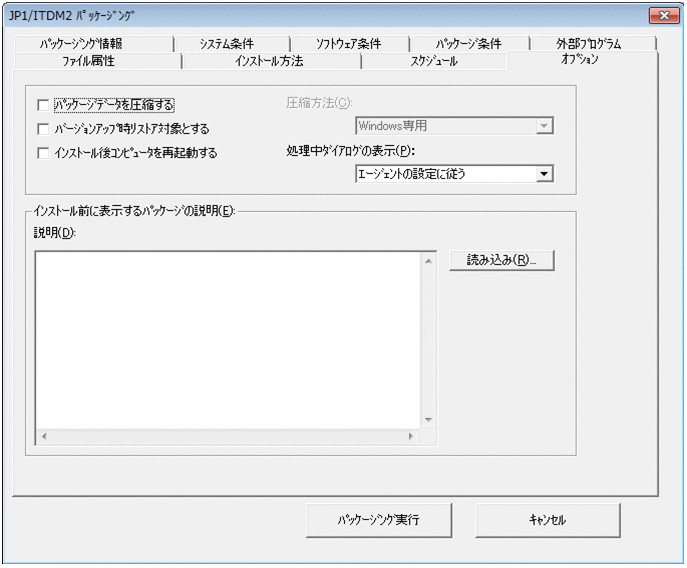
Task: Focus the 説明 description text area
Action: click(228, 340)
